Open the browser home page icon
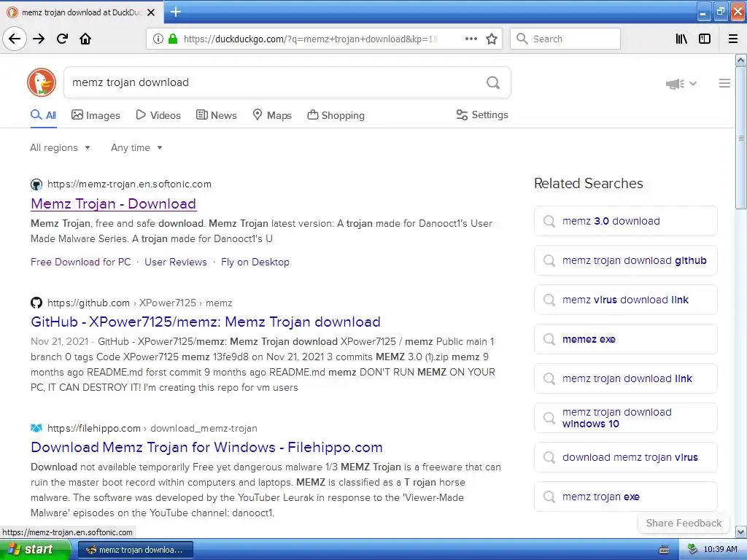The width and height of the screenshot is (747, 560). (x=85, y=39)
